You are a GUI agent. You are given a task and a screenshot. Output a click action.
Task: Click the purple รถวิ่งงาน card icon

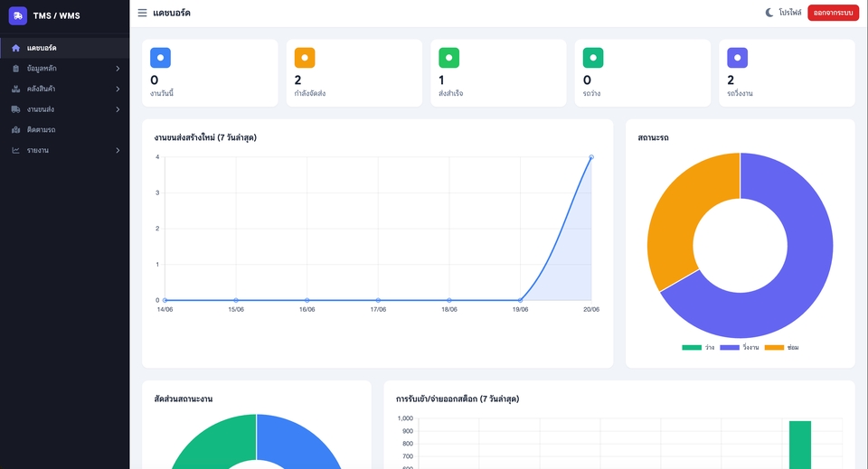(x=738, y=58)
